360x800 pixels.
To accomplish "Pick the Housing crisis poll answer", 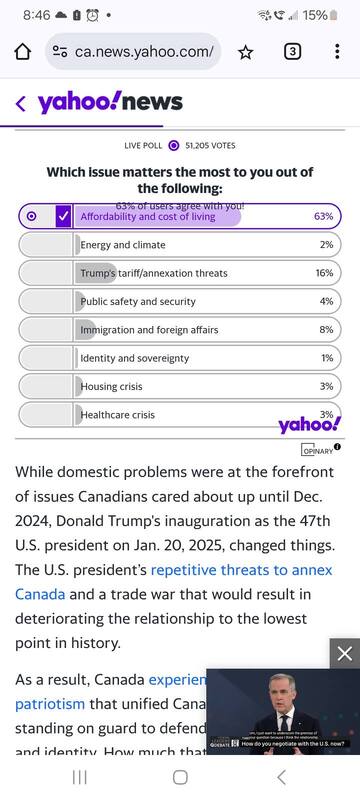I will (x=180, y=386).
